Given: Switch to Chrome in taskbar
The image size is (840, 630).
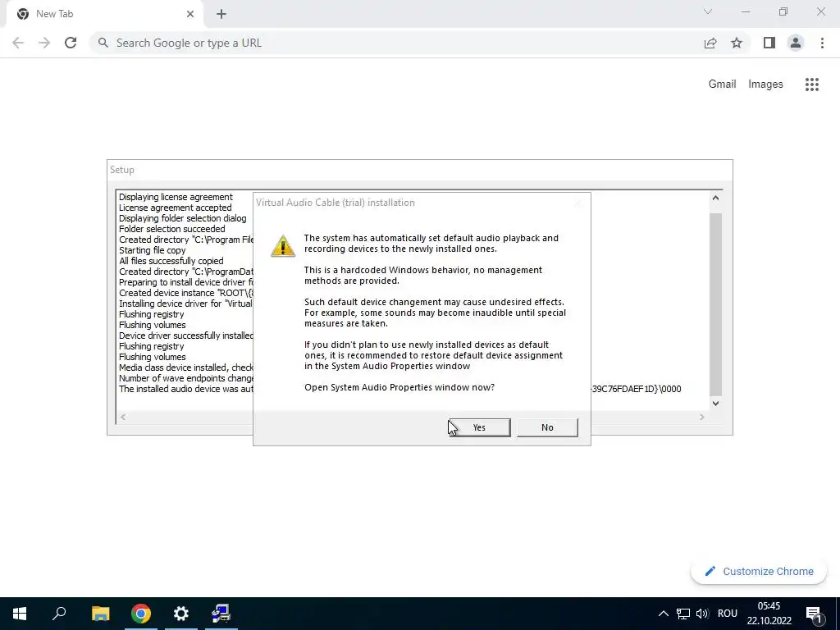Looking at the screenshot, I should coord(141,614).
